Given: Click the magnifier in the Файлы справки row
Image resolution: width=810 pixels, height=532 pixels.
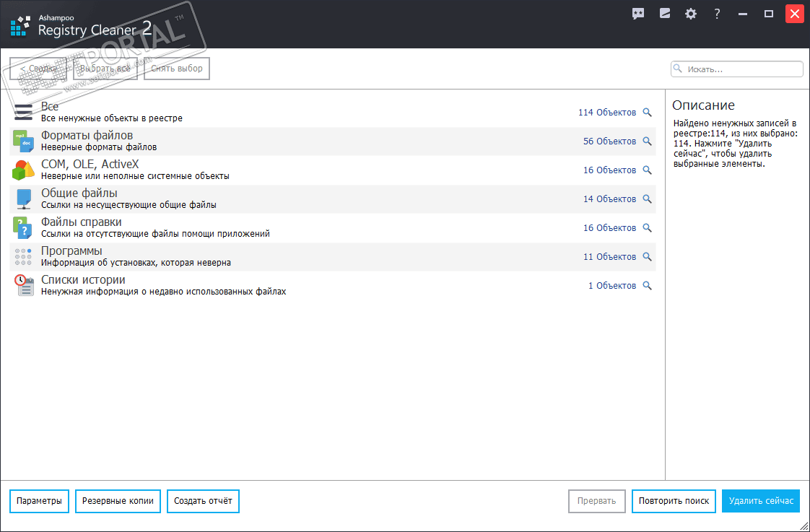Looking at the screenshot, I should coord(648,228).
